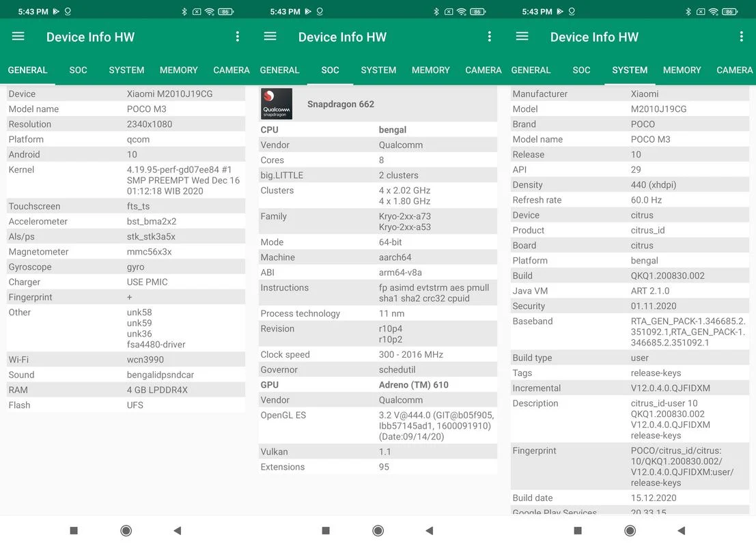756x546 pixels.
Task: Tap the Qualcomm Snapdragon logo
Action: click(x=277, y=104)
